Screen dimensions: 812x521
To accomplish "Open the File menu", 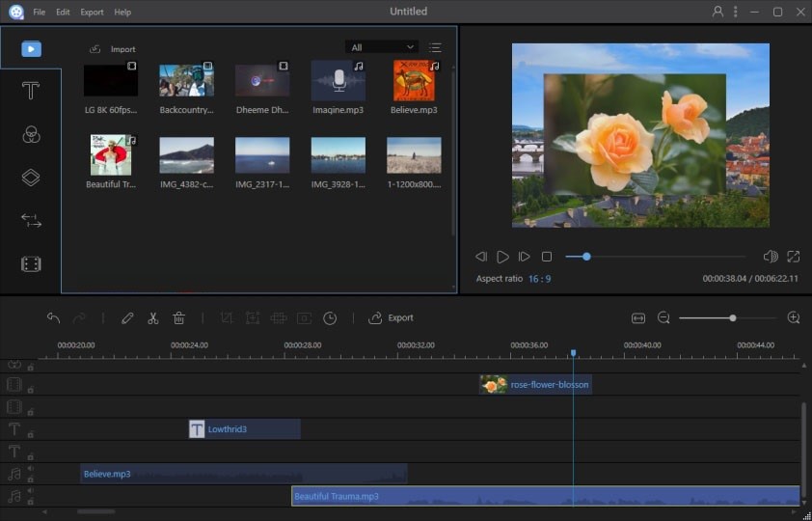I will [x=40, y=12].
